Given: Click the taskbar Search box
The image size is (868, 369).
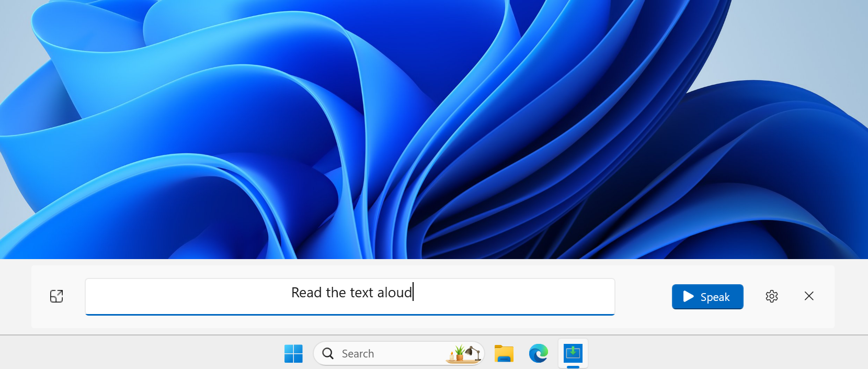Looking at the screenshot, I should pyautogui.click(x=399, y=354).
